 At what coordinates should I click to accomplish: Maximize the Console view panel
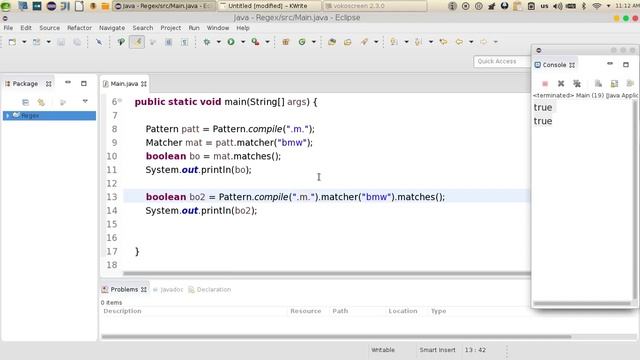(626, 64)
